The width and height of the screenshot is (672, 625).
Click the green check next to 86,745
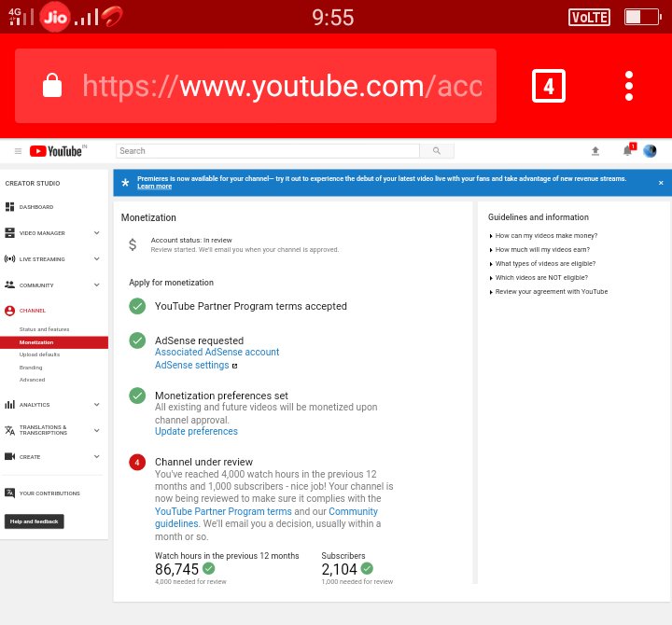[209, 568]
